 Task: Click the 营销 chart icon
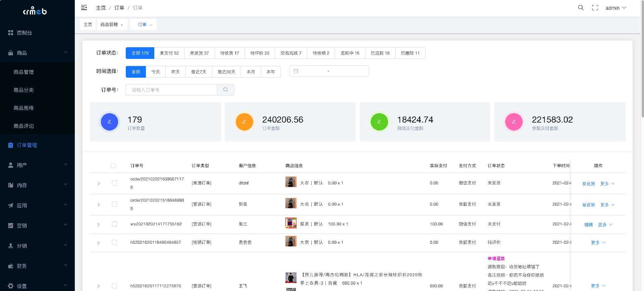(x=11, y=226)
